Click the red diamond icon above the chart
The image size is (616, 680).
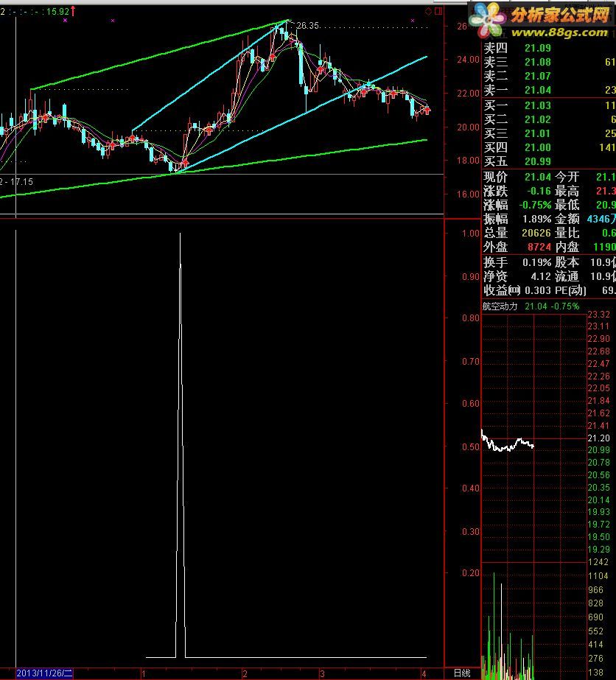click(428, 11)
